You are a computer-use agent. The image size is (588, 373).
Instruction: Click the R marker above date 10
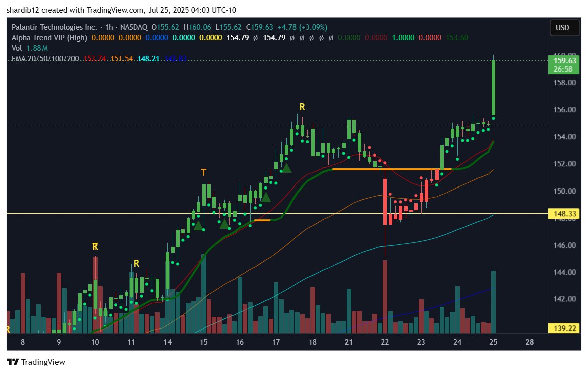tap(95, 247)
